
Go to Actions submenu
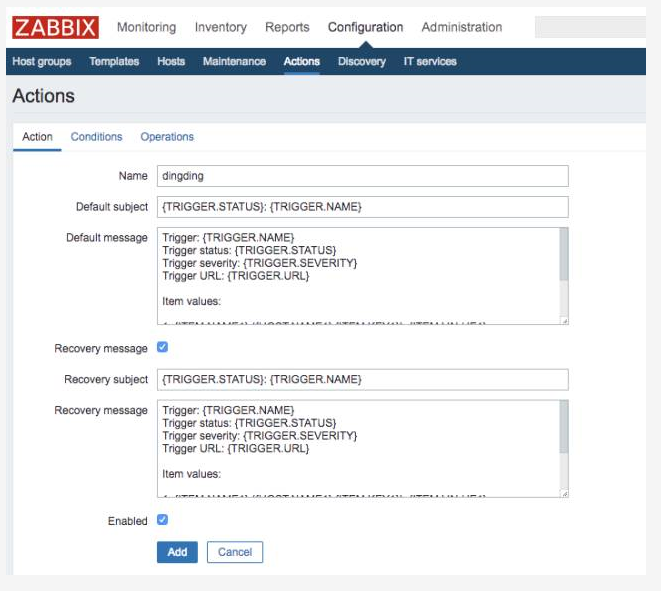(301, 62)
